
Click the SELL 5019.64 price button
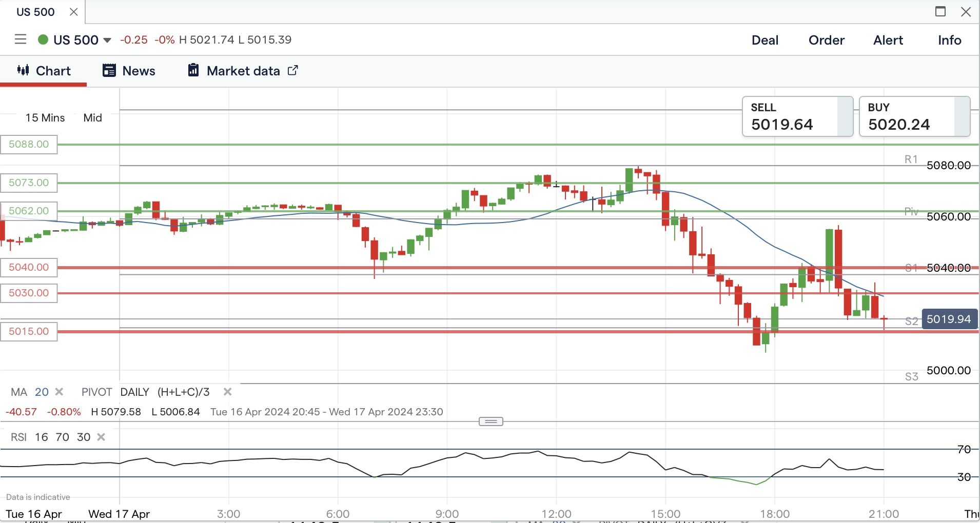[798, 116]
